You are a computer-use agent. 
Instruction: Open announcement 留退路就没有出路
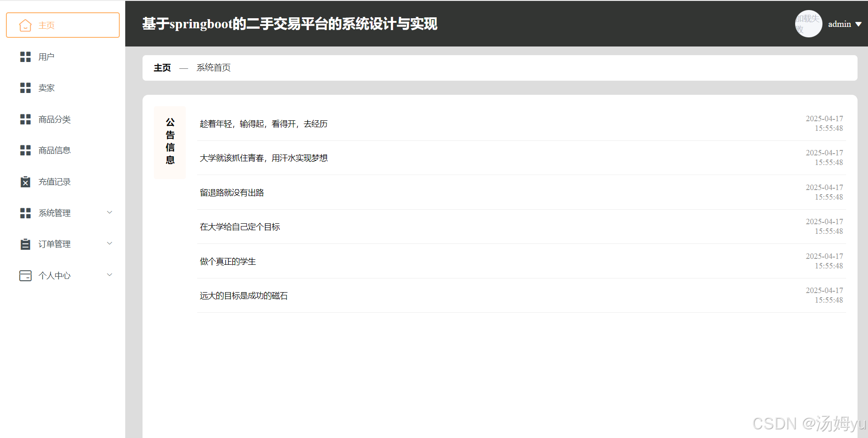[x=232, y=193]
